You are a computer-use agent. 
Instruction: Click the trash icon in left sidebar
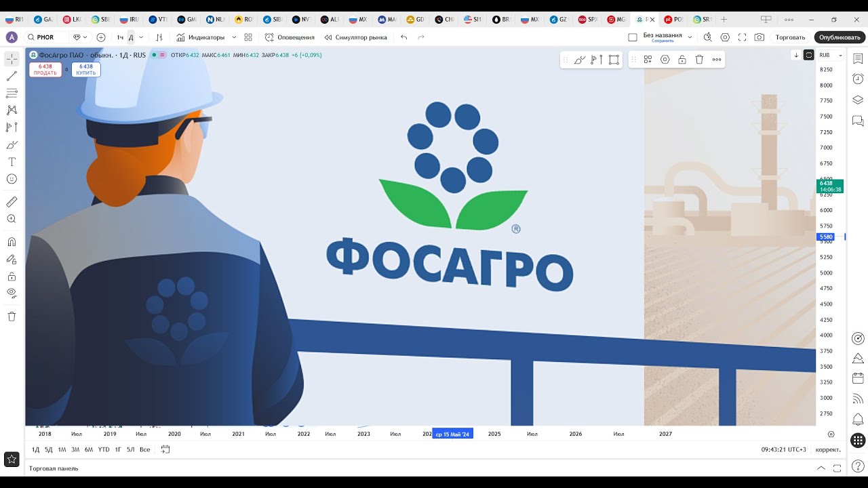pos(12,316)
